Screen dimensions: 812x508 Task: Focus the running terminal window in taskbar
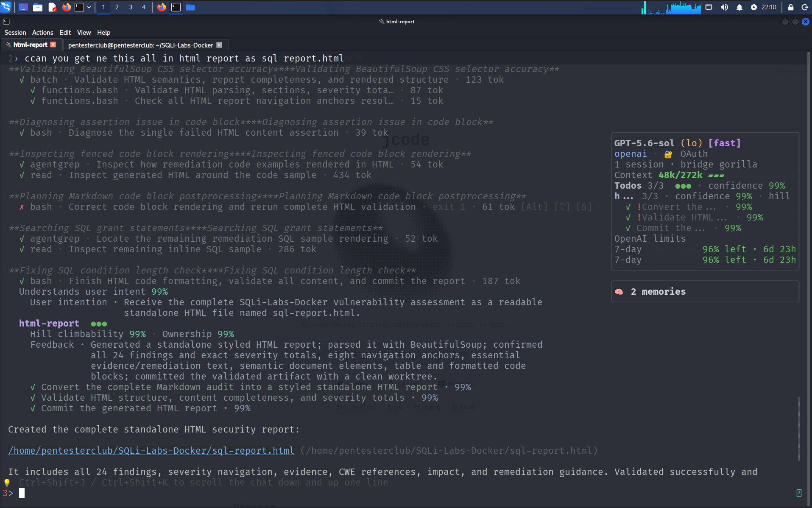click(x=176, y=7)
